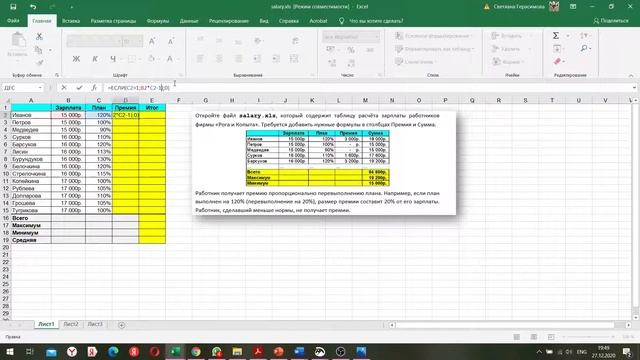Switch to the Рецензирование tab
The image size is (640, 360).
(229, 21)
